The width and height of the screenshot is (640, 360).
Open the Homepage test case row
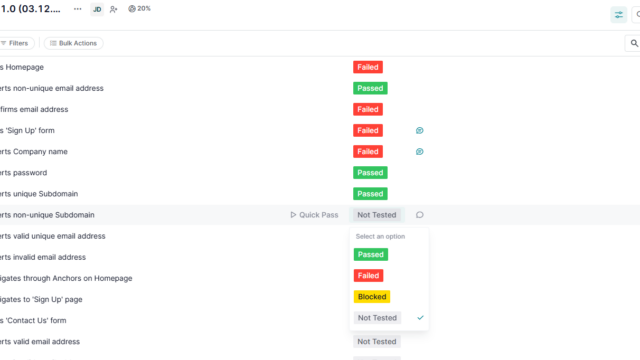pyautogui.click(x=22, y=67)
